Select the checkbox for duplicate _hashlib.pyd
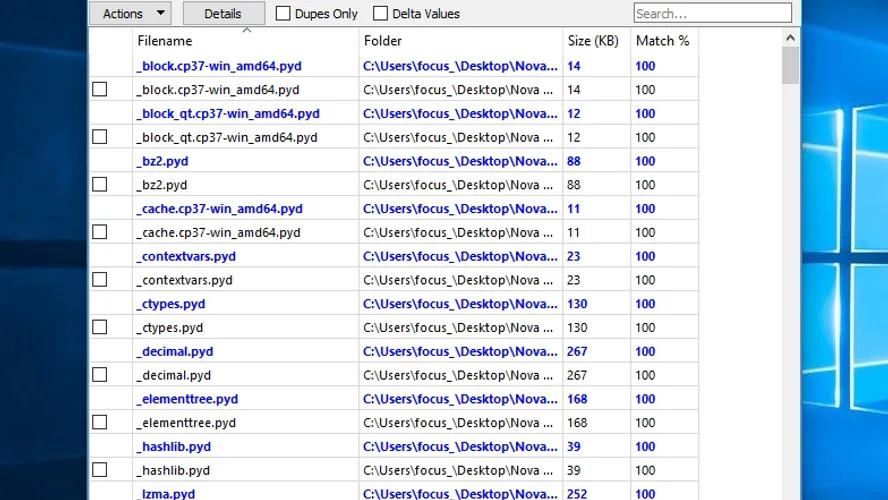 click(x=100, y=470)
